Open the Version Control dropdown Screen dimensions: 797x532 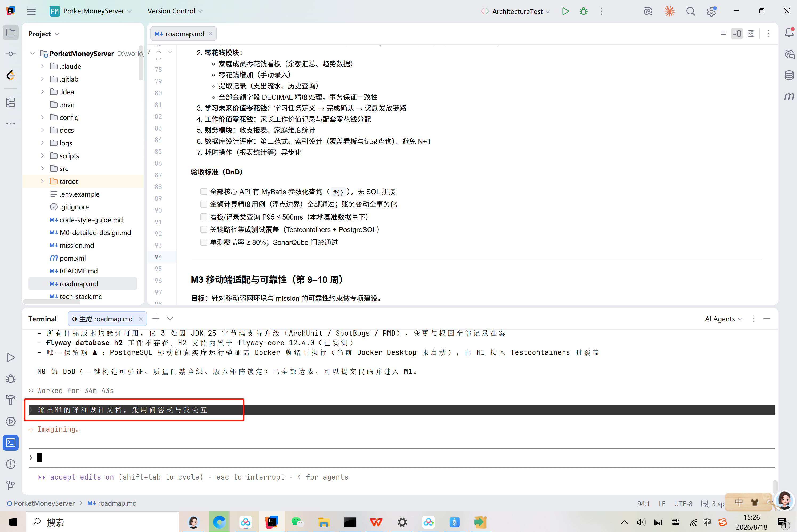[175, 11]
